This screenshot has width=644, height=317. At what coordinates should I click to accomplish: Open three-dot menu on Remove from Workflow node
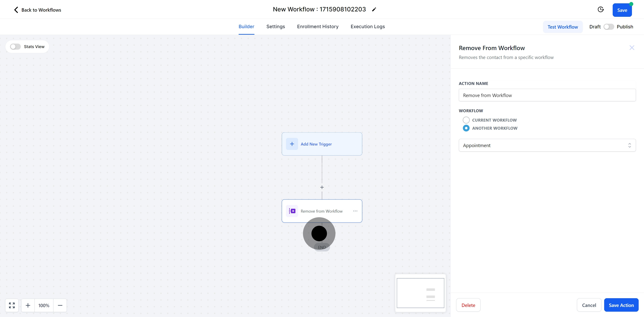click(x=355, y=211)
